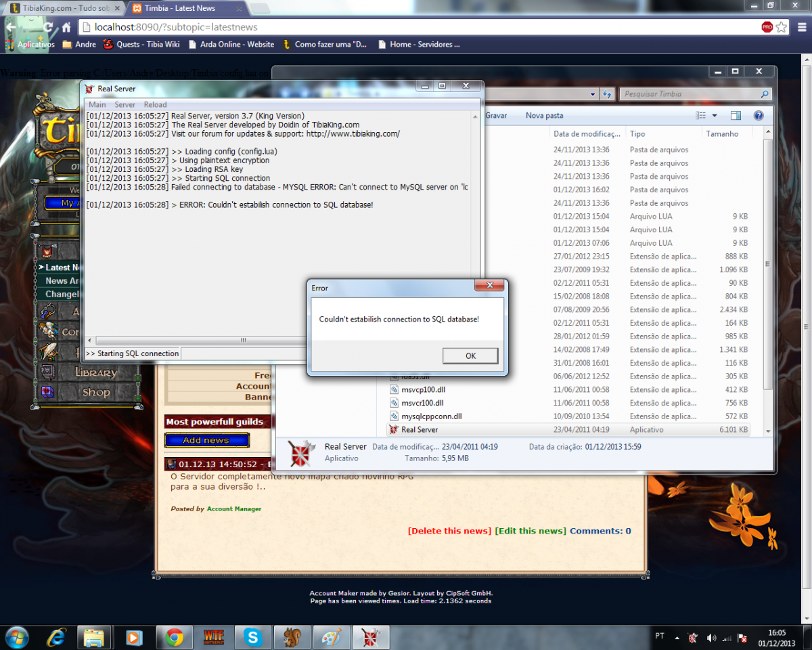The height and width of the screenshot is (650, 812).
Task: Click Delete this news link
Action: click(x=449, y=531)
